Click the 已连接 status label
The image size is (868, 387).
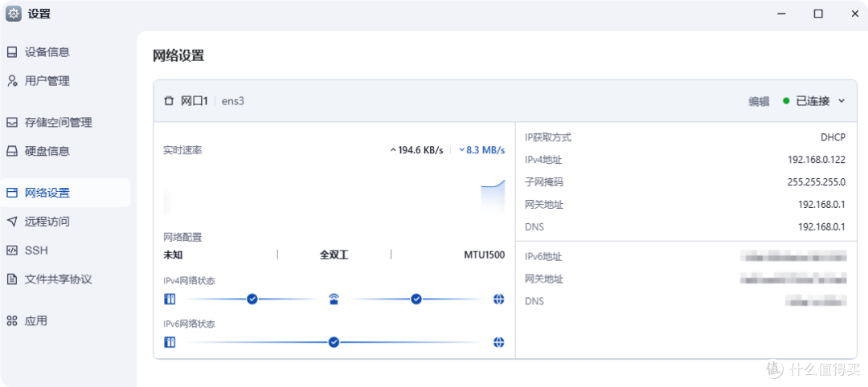coord(812,101)
